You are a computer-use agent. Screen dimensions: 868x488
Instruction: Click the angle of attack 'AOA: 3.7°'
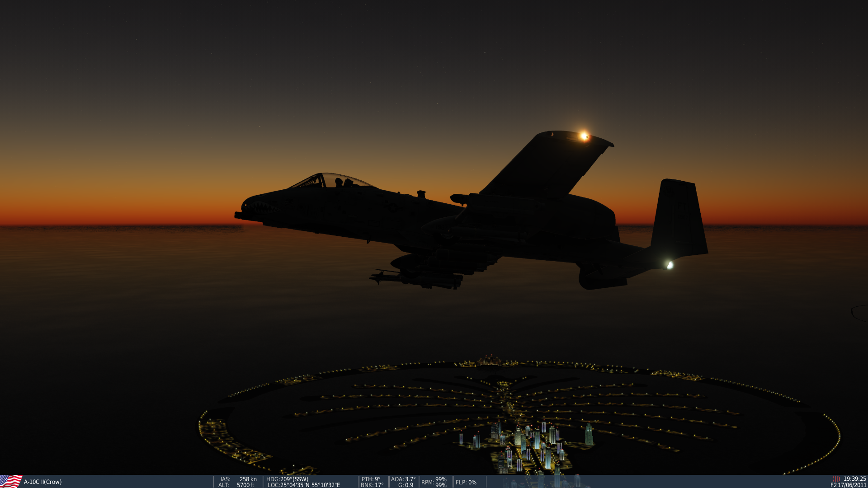(x=403, y=479)
